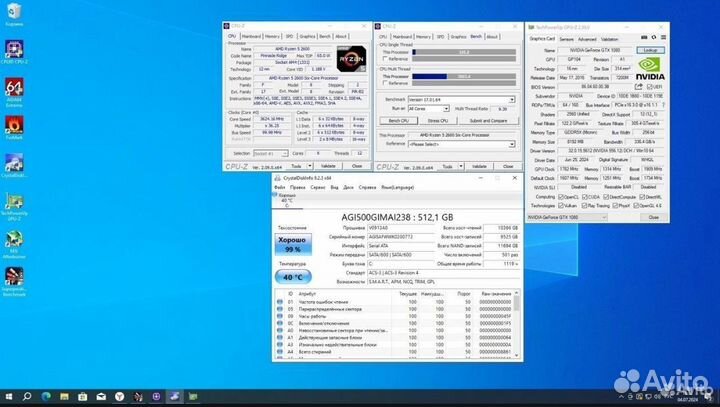Toggle Vulkan checkbox in GPU-Z
Viewport: 720px width, 407px height.
coord(561,206)
